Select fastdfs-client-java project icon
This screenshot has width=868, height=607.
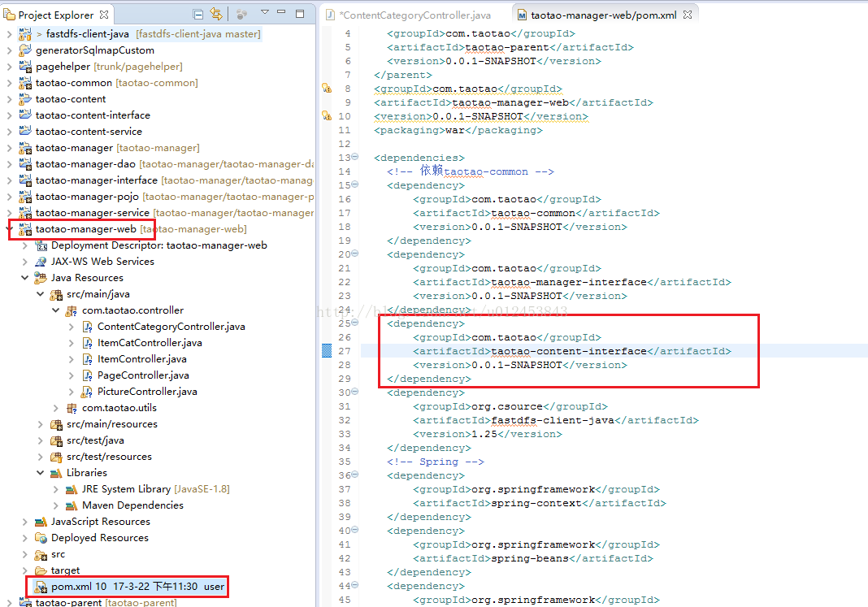pos(25,34)
